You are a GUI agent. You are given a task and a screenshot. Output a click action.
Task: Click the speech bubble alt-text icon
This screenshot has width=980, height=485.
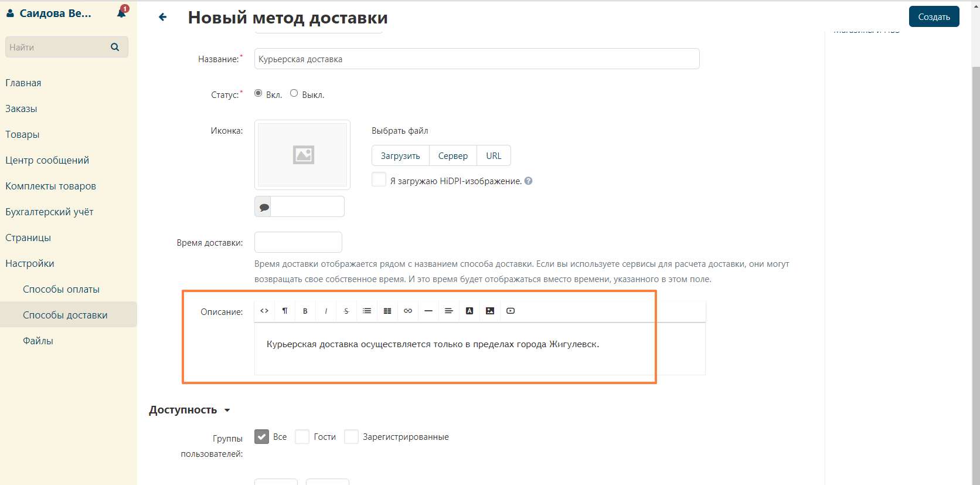coord(263,207)
